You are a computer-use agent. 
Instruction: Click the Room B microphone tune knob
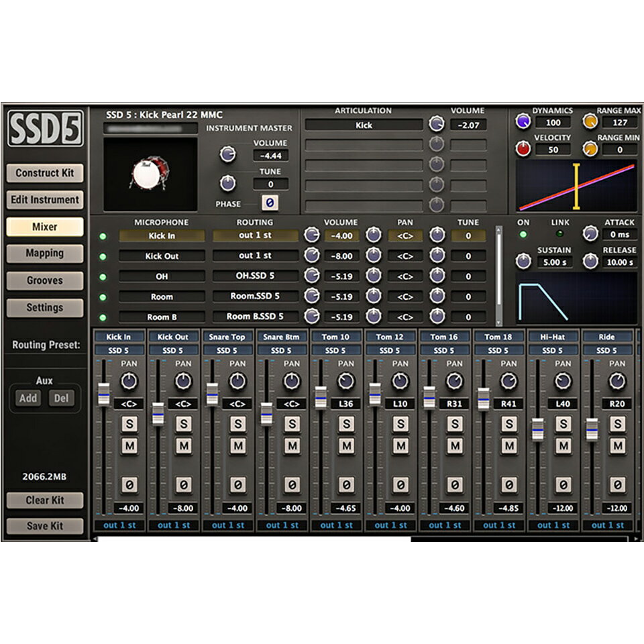point(437,316)
